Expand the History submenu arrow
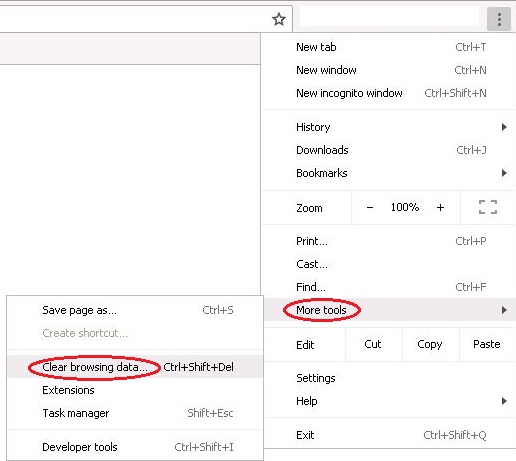The image size is (516, 461). [504, 127]
